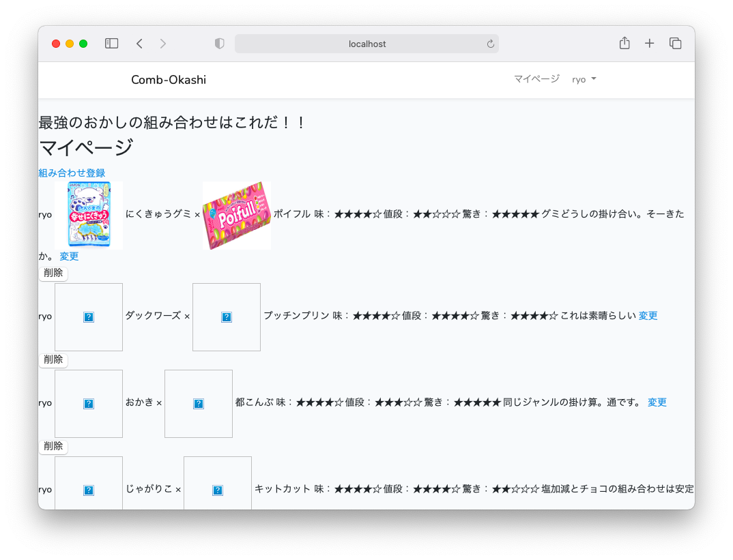Open the privacy shield report icon
Viewport: 733px width, 560px height.
click(219, 44)
